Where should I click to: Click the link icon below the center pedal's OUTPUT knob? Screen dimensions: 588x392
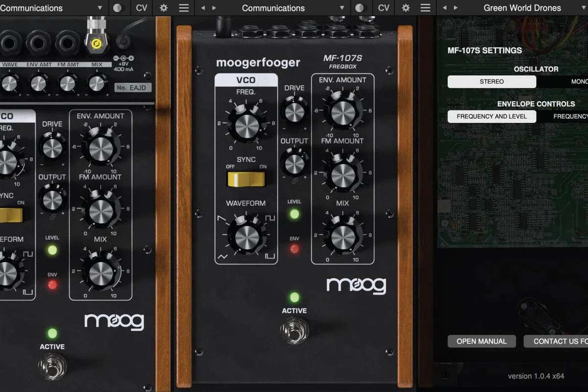coord(294,181)
